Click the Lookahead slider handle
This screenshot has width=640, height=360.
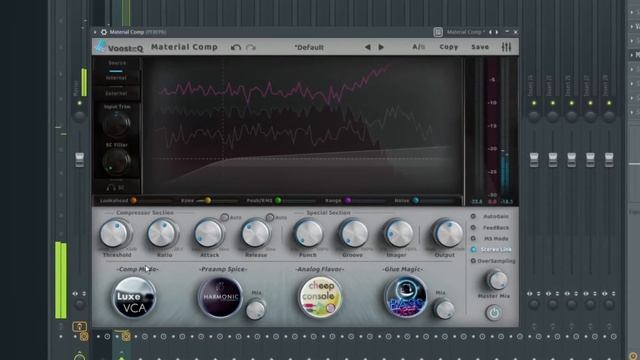133,200
